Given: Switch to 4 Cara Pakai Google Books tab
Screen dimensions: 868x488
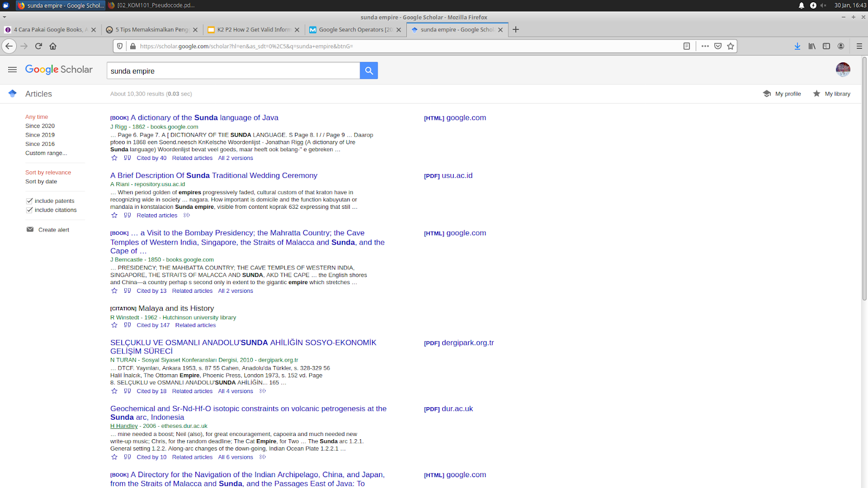Looking at the screenshot, I should point(50,30).
